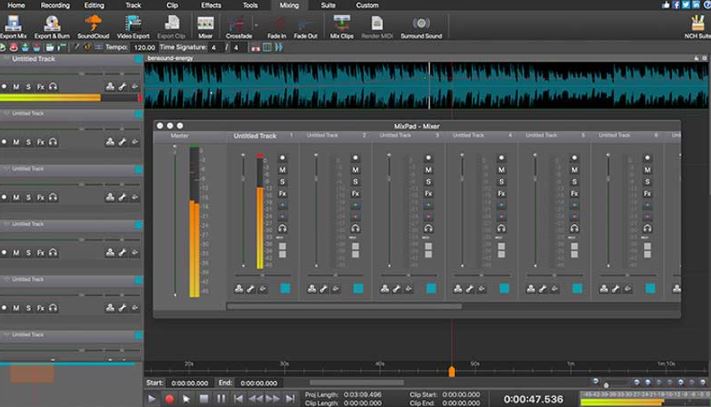
Task: Open the Home ribbon tab
Action: 16,5
